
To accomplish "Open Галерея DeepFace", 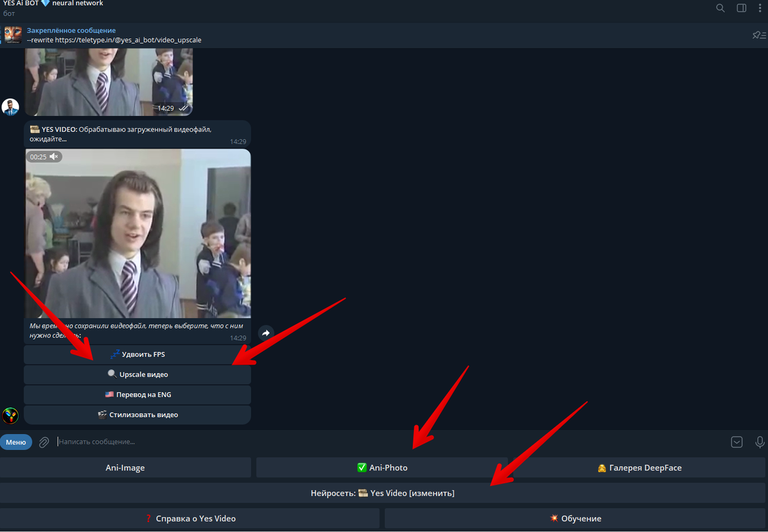I will [x=639, y=467].
